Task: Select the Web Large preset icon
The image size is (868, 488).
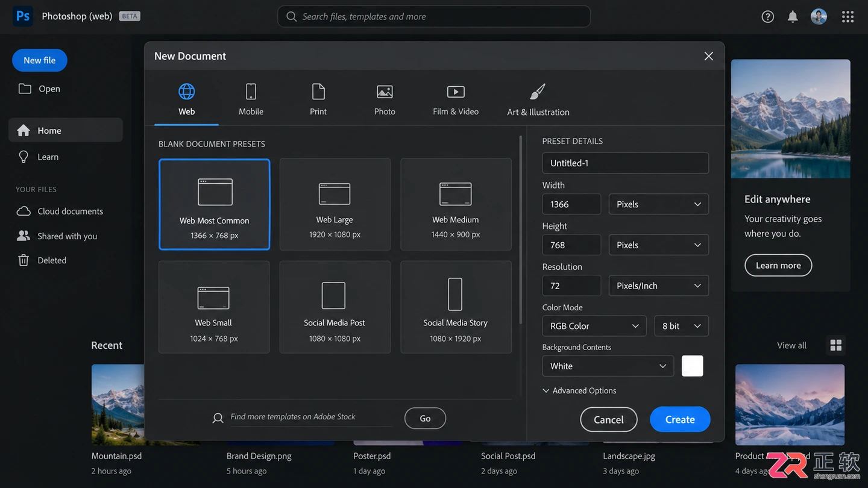Action: coord(335,194)
